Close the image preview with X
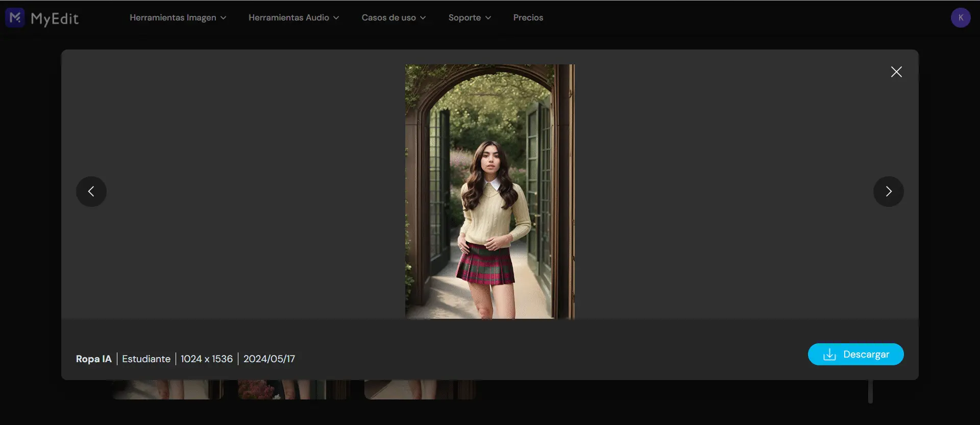The width and height of the screenshot is (980, 425). [896, 72]
